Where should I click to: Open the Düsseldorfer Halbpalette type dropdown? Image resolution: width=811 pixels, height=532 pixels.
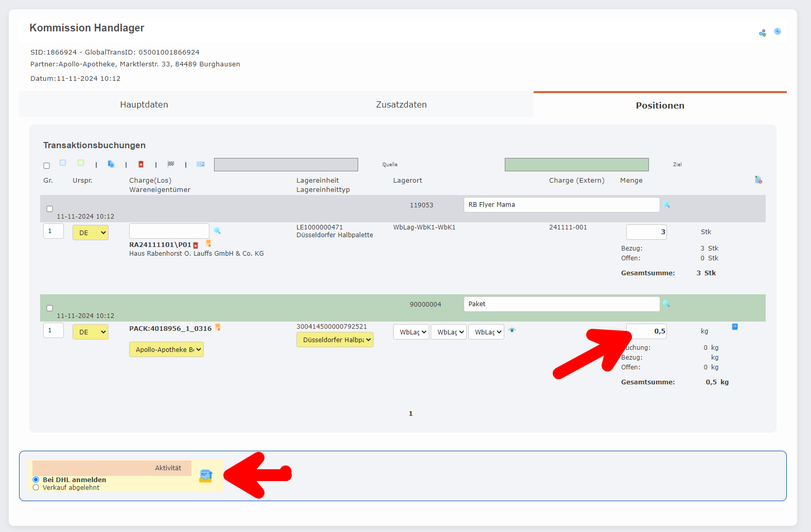tap(335, 340)
